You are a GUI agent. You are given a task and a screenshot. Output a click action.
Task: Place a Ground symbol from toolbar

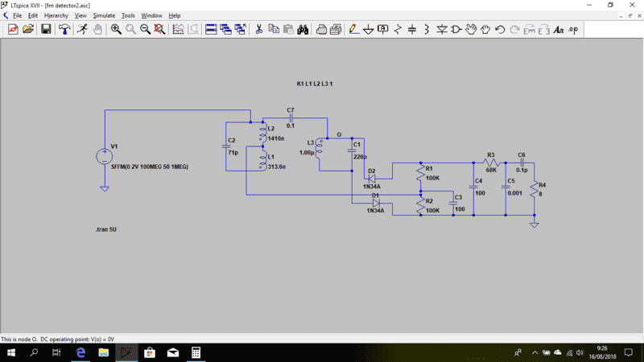(368, 30)
